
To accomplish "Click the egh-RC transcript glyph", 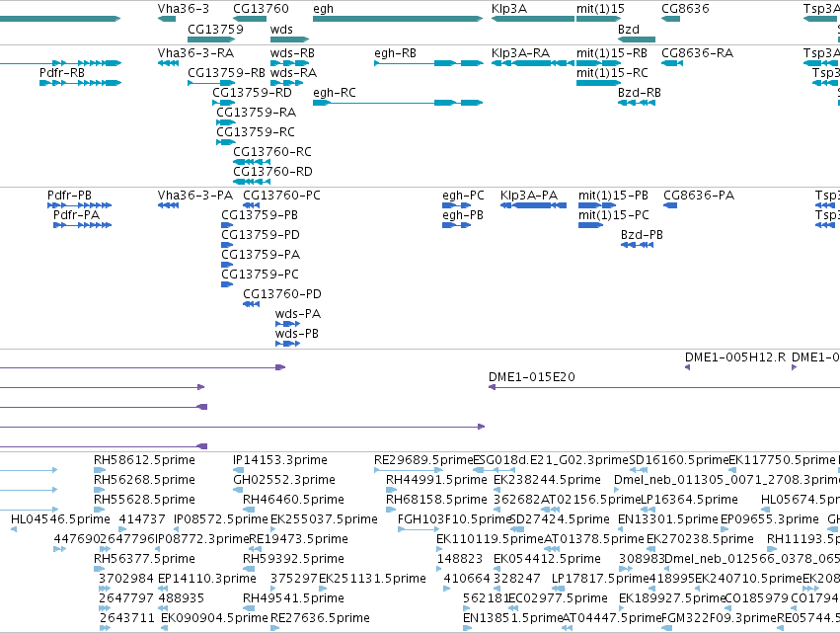I will (x=398, y=103).
